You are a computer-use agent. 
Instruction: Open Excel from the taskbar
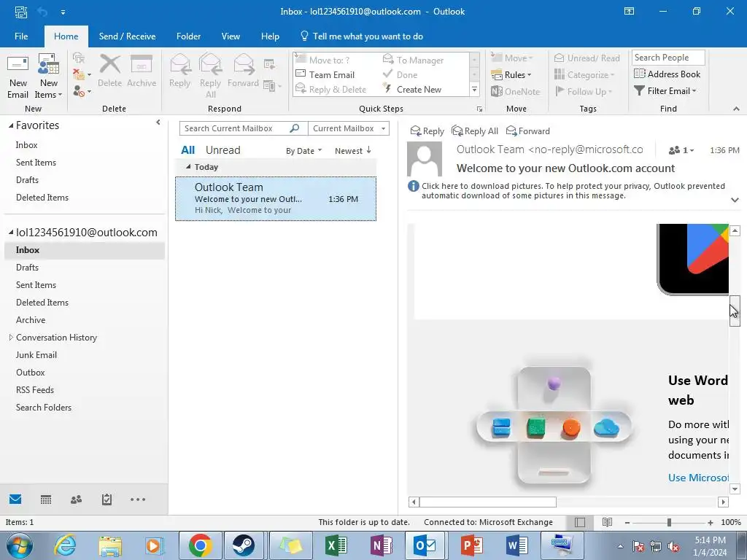(x=336, y=545)
